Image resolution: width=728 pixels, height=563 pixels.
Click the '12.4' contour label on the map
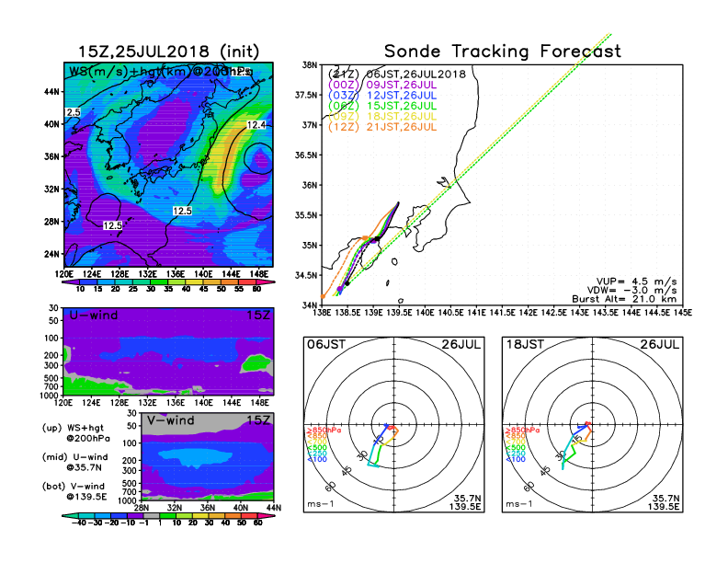pyautogui.click(x=256, y=125)
